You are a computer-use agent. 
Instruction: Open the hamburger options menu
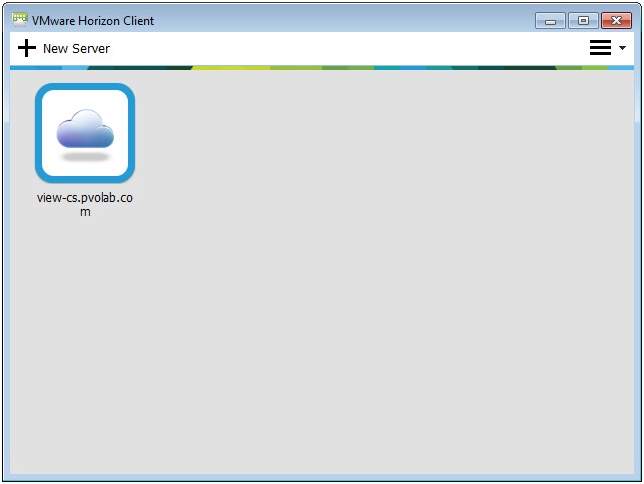(x=600, y=48)
